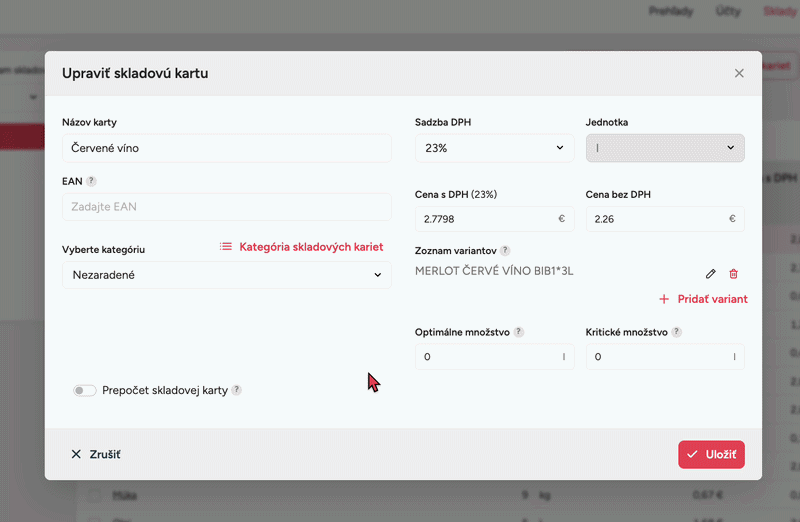
Task: Click the Zrušiť cancel button
Action: tap(96, 454)
